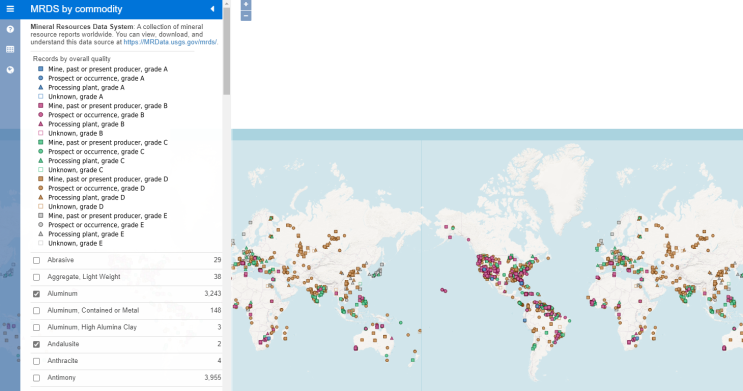Click legend icon for Unknown, grade A
This screenshot has width=743, height=391.
[41, 96]
